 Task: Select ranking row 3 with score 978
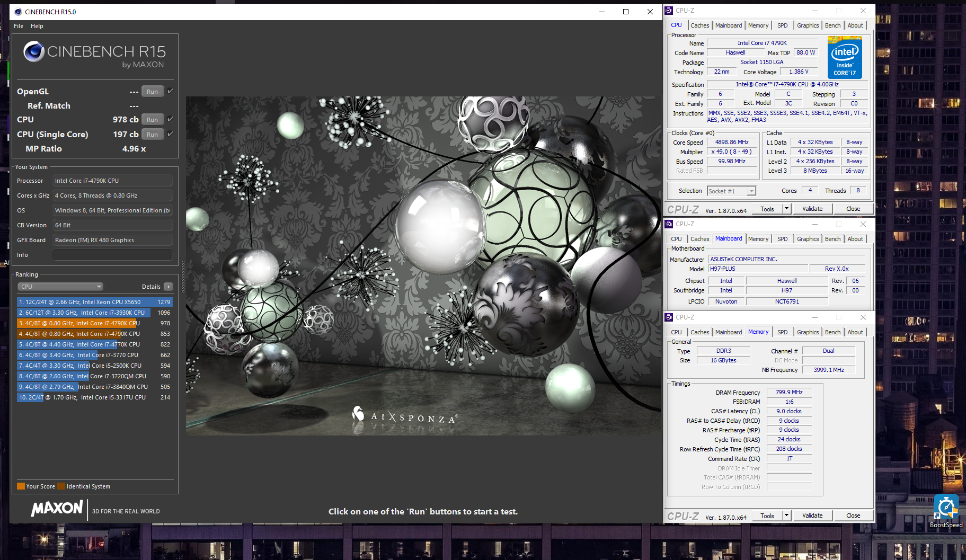(x=95, y=323)
